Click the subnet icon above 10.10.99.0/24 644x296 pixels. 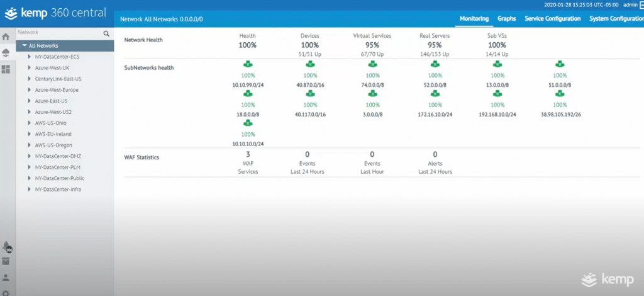click(x=248, y=64)
